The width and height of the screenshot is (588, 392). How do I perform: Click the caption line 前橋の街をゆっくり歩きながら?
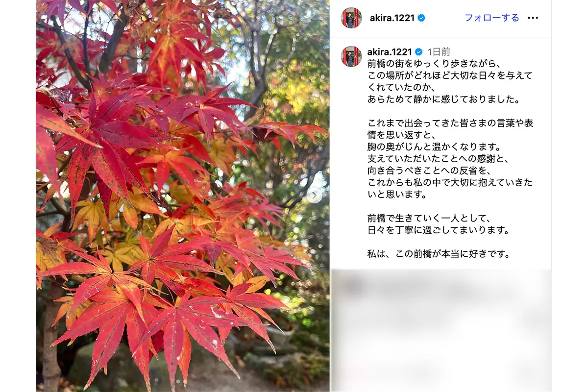pyautogui.click(x=426, y=64)
